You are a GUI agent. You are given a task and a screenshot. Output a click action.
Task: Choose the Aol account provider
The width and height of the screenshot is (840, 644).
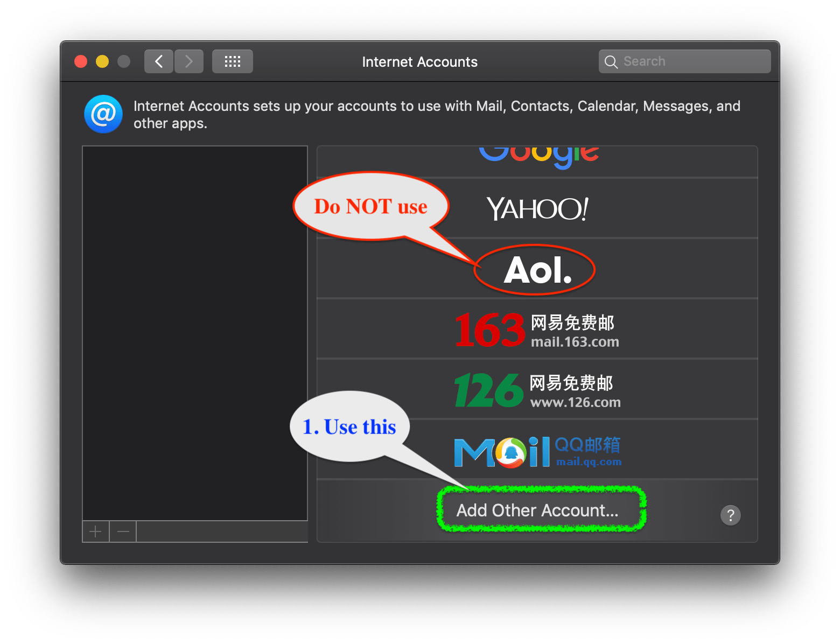click(x=537, y=269)
